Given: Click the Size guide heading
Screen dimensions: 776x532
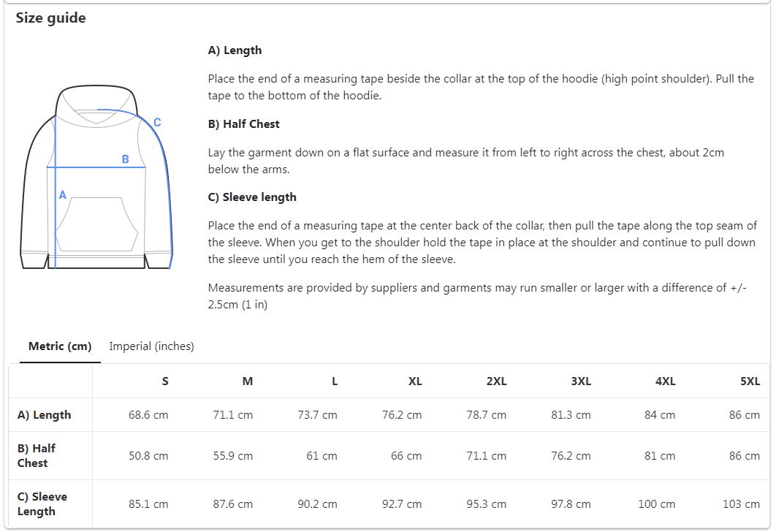Looking at the screenshot, I should coord(50,18).
